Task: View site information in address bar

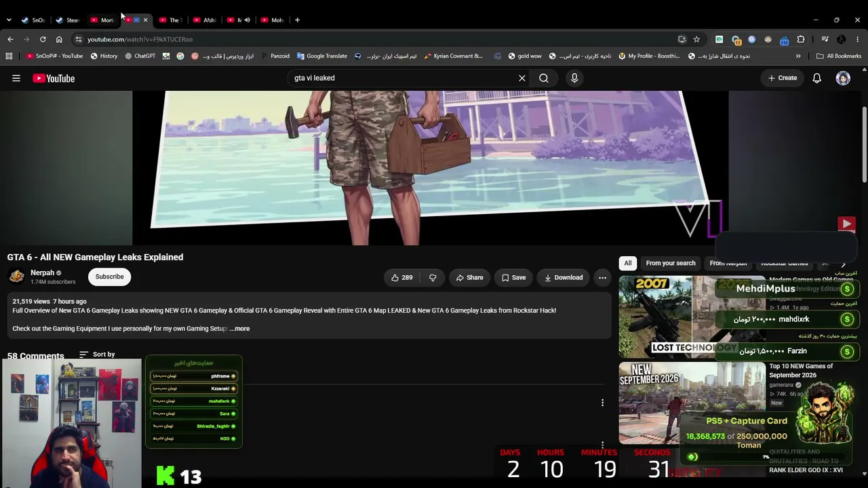Action: [79, 39]
